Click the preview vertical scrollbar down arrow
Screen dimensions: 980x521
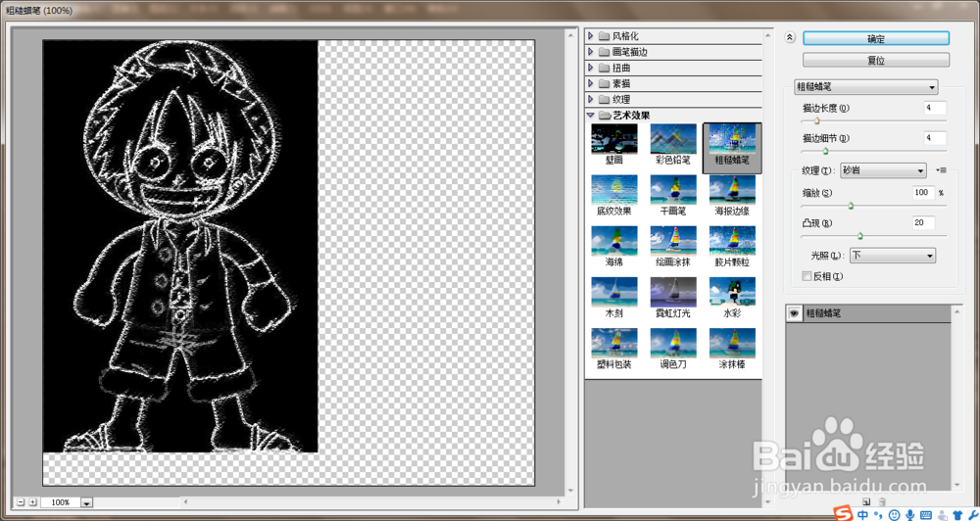tap(569, 491)
